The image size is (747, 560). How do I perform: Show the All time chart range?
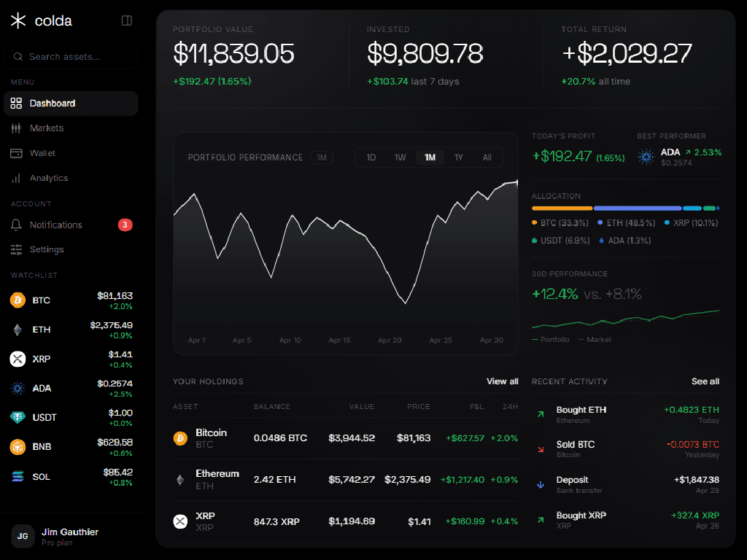[487, 157]
